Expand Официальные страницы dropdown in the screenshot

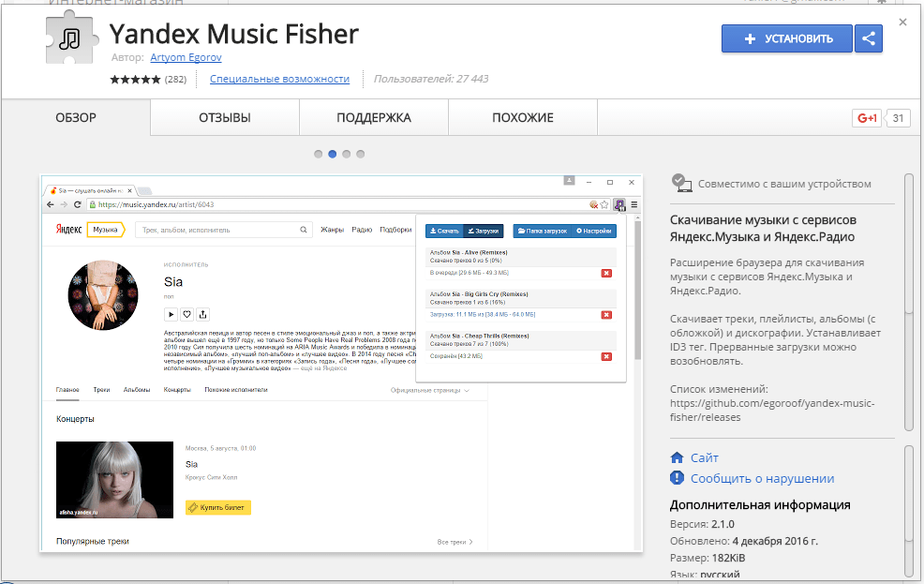(430, 390)
